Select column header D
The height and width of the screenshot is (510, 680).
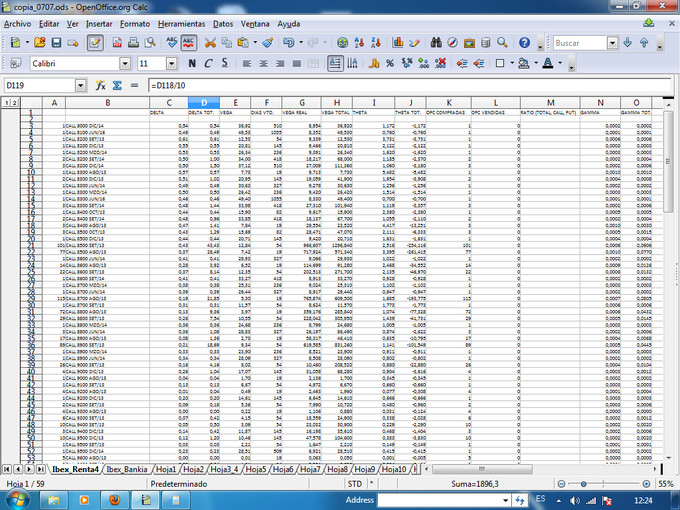(x=204, y=102)
